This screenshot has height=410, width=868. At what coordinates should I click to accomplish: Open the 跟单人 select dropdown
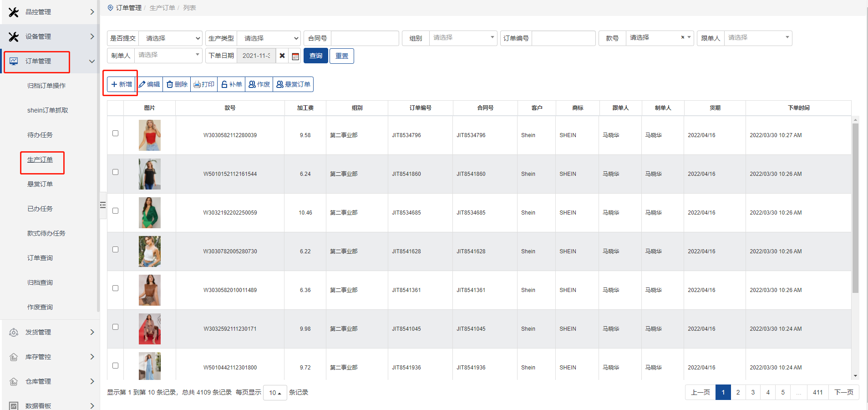[x=758, y=38]
